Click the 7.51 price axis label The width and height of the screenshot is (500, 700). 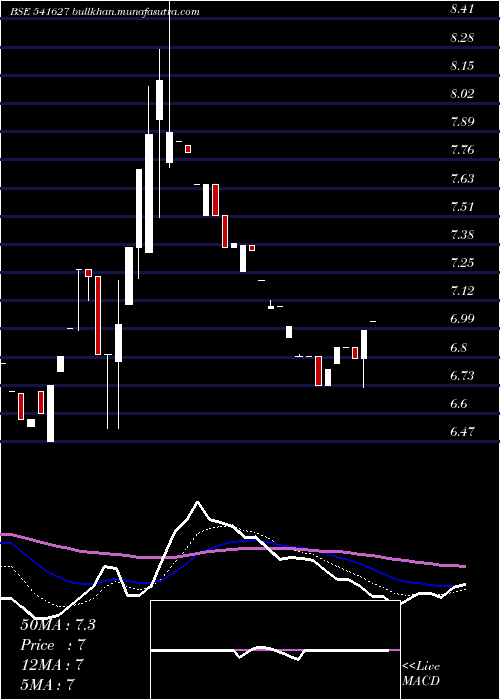[x=461, y=207]
